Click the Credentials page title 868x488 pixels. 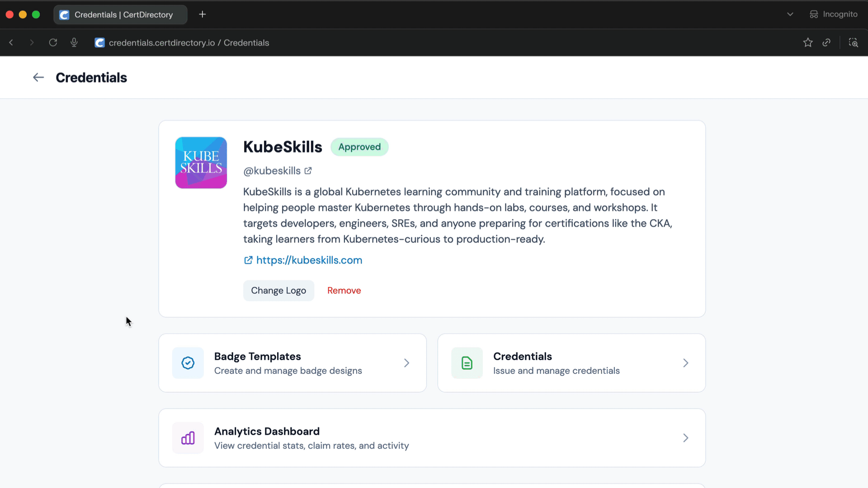click(x=91, y=78)
